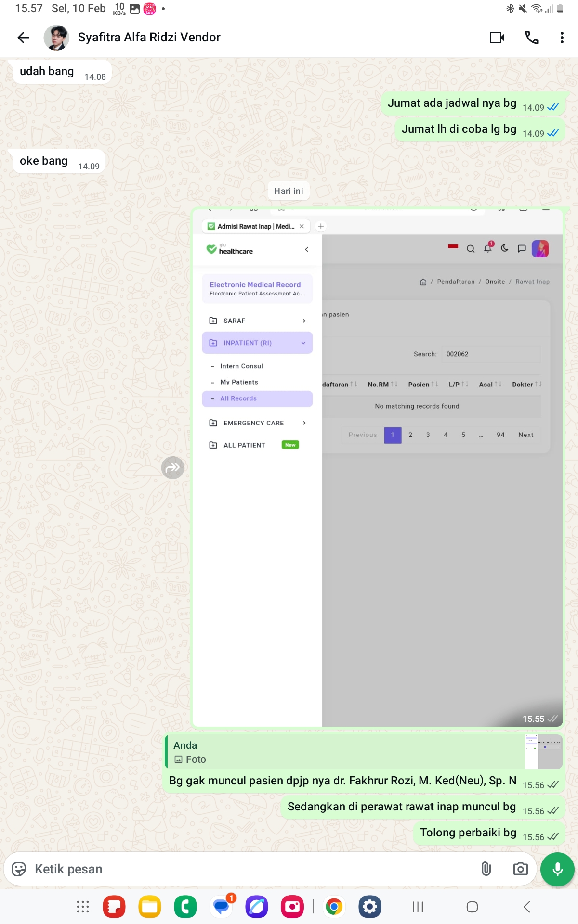
Task: Forward the screenshot with the forward icon
Action: (x=172, y=467)
